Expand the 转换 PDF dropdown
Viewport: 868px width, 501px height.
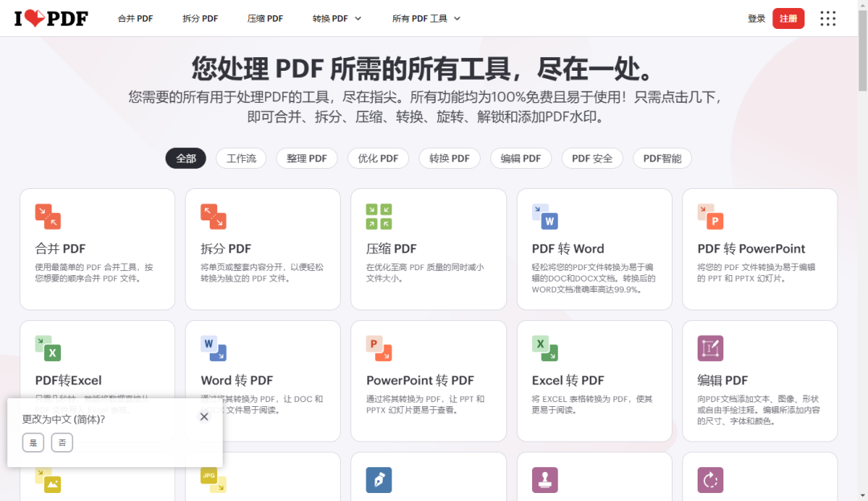[337, 18]
